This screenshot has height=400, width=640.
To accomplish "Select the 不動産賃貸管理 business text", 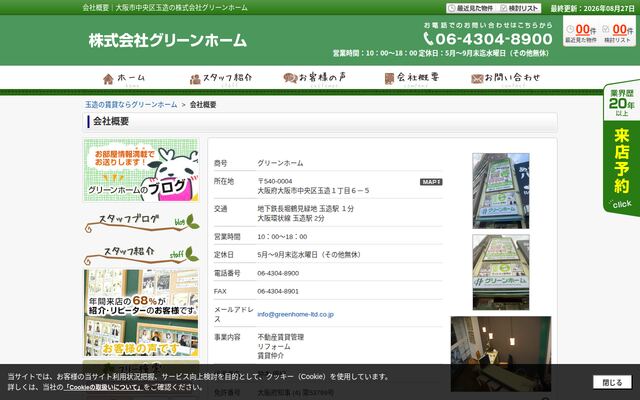I will (x=280, y=337).
